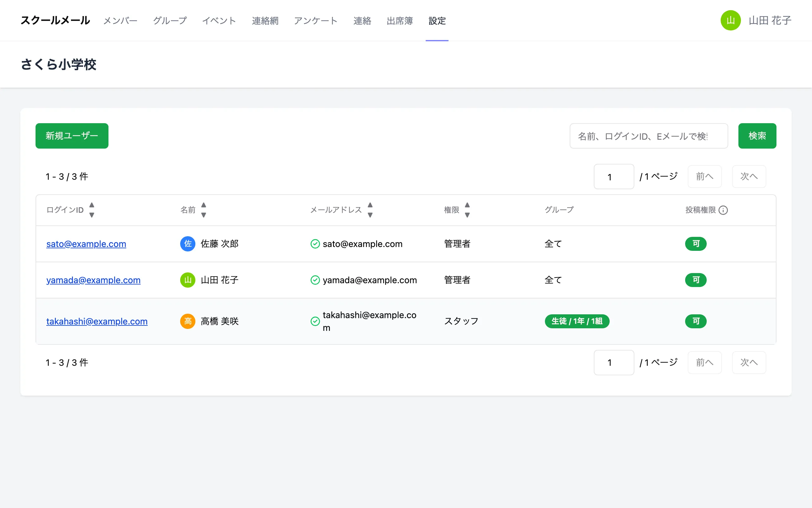Sort 名前 column descending
This screenshot has width=812, height=508.
[203, 215]
